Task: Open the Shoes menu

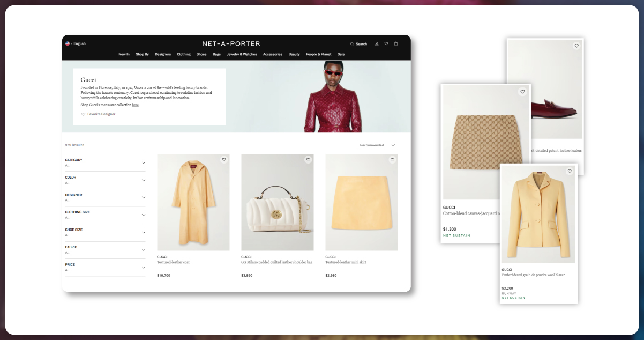Action: coord(201,54)
